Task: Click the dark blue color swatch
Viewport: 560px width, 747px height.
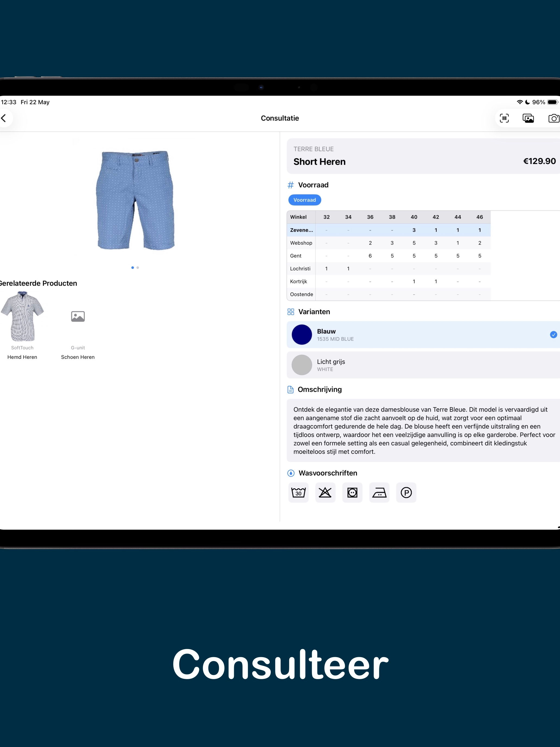Action: click(x=302, y=335)
